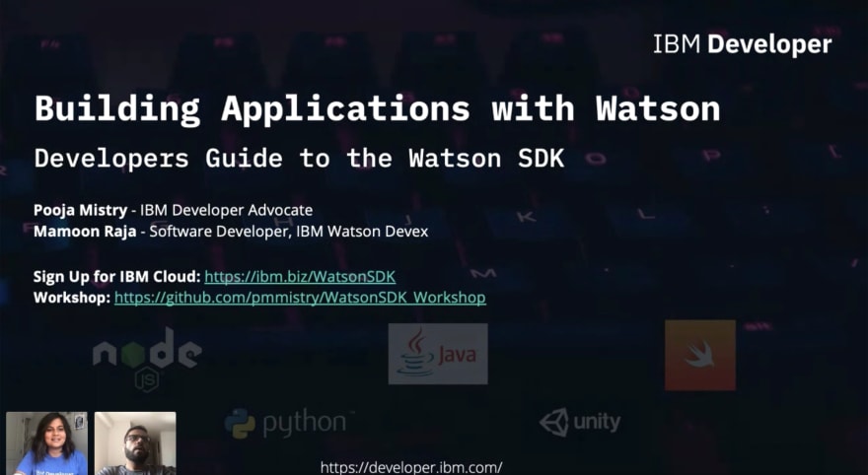868x475 pixels.
Task: Click the title "Building Applications with Watson"
Action: point(377,108)
